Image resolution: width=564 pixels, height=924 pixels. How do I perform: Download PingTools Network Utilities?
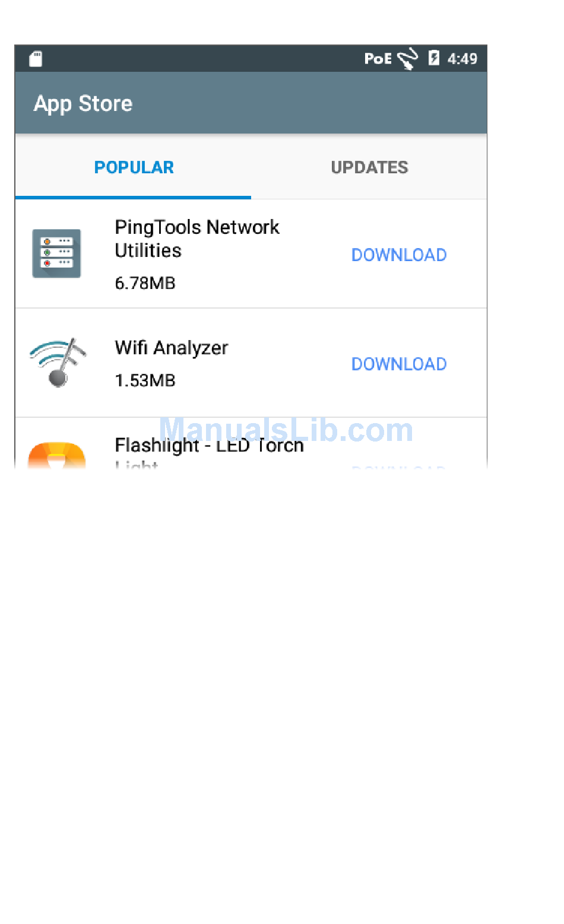[x=399, y=255]
